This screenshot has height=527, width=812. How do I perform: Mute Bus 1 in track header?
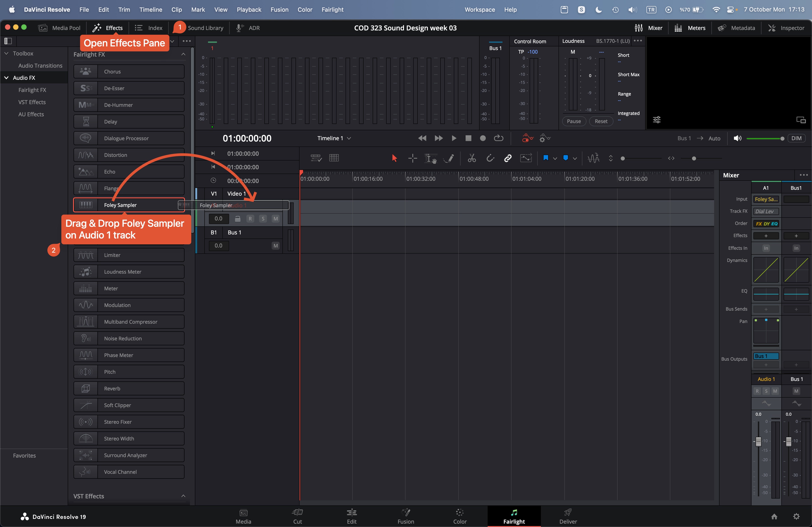(275, 245)
